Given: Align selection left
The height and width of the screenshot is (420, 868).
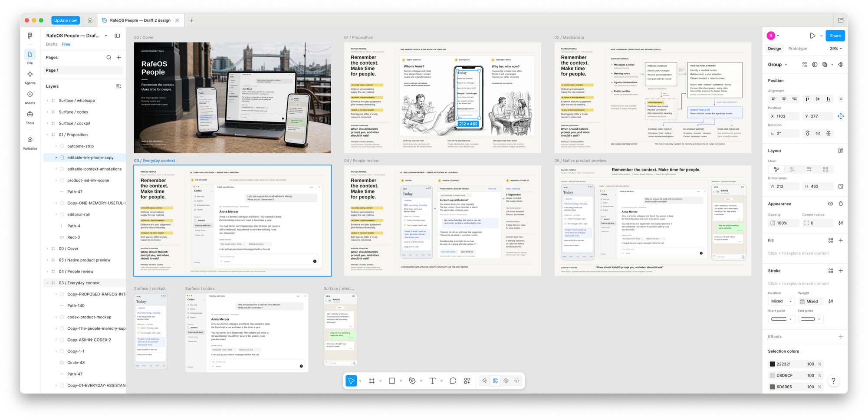Looking at the screenshot, I should pyautogui.click(x=773, y=99).
